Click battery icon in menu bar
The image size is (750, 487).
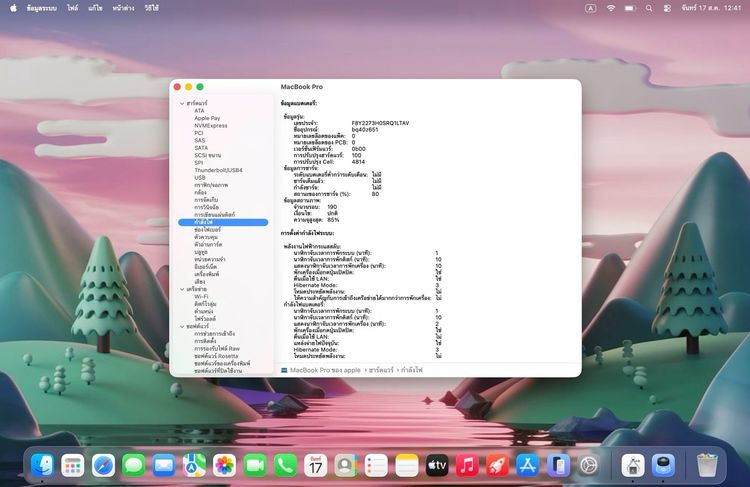click(x=630, y=8)
